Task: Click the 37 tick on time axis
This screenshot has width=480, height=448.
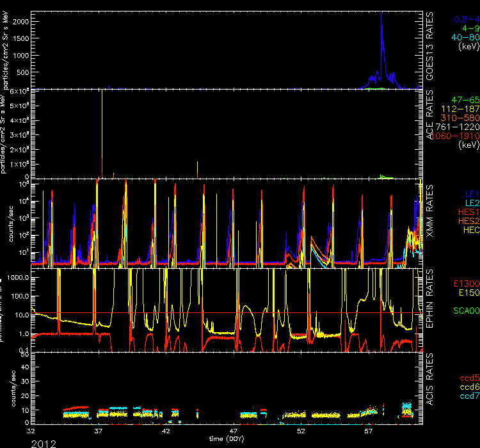Action: pos(99,432)
